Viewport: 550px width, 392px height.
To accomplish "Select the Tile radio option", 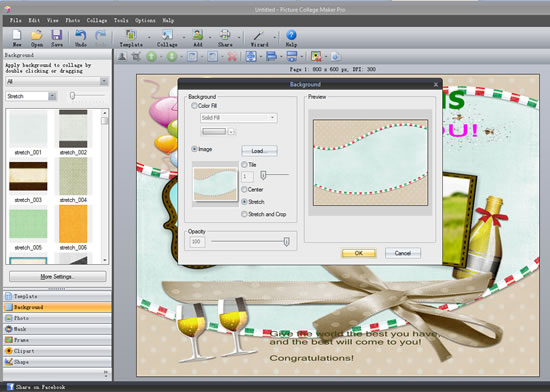I will 244,164.
